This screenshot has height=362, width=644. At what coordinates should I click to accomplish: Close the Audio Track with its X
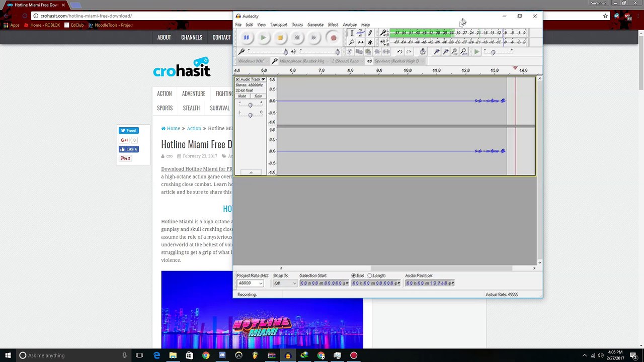(x=237, y=79)
